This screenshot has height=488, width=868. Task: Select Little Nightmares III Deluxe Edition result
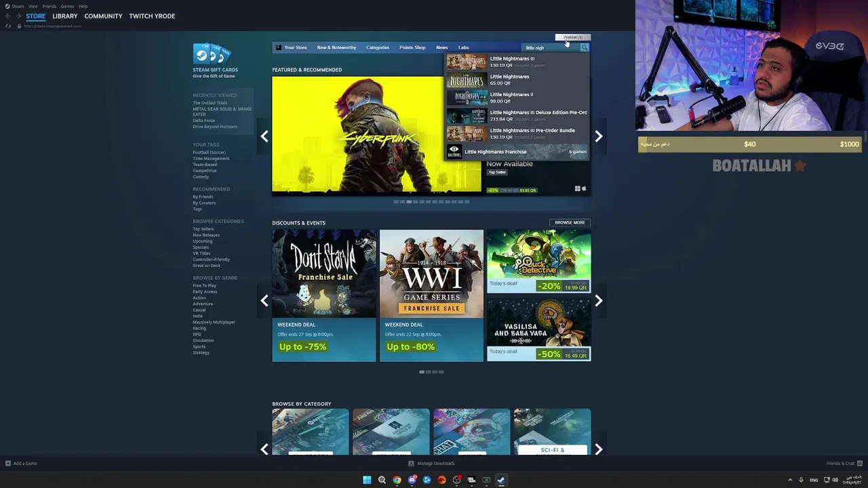click(x=517, y=115)
